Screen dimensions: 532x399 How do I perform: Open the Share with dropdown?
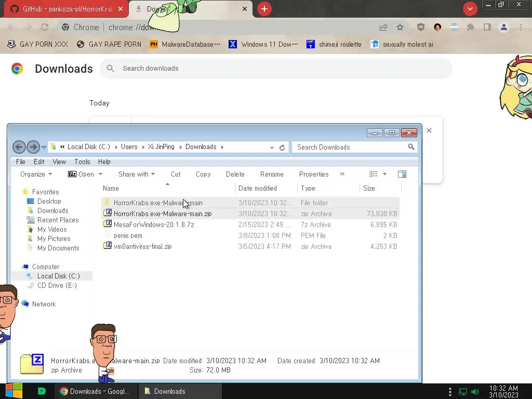[x=137, y=174]
